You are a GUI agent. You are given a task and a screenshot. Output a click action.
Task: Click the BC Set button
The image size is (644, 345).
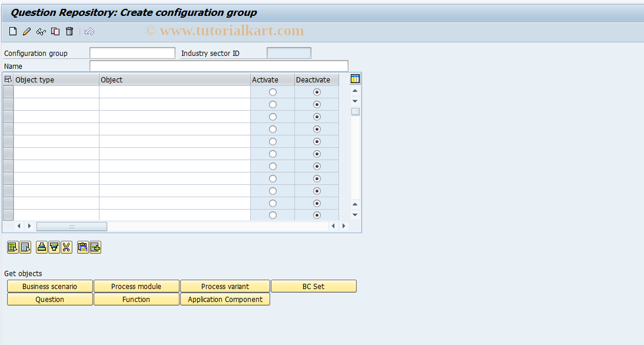(314, 286)
